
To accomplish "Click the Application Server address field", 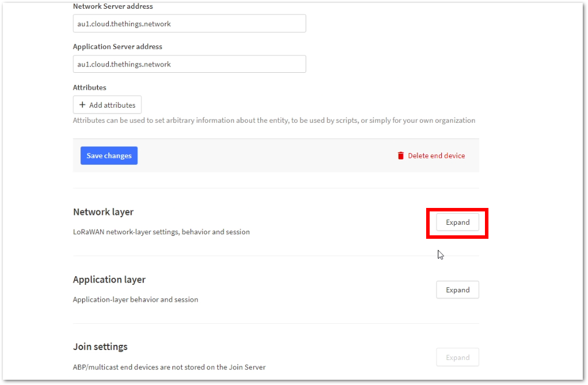I will [189, 64].
